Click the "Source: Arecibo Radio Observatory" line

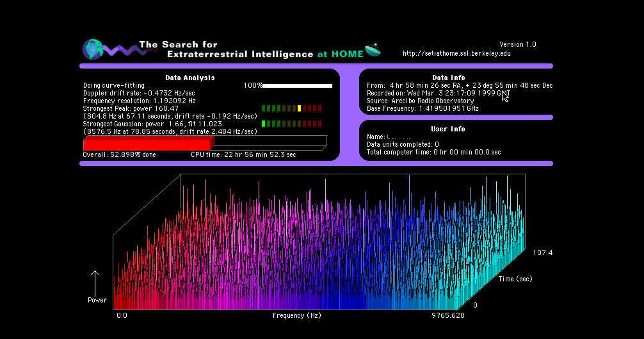(420, 101)
